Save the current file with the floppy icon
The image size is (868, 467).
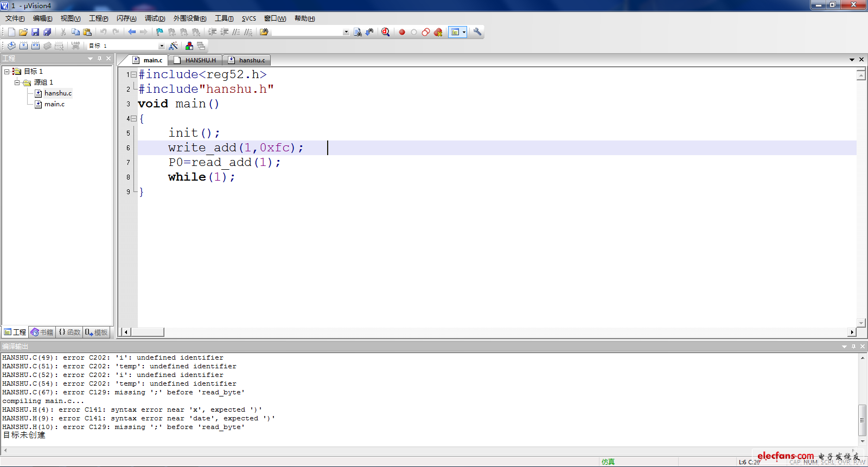click(x=35, y=32)
